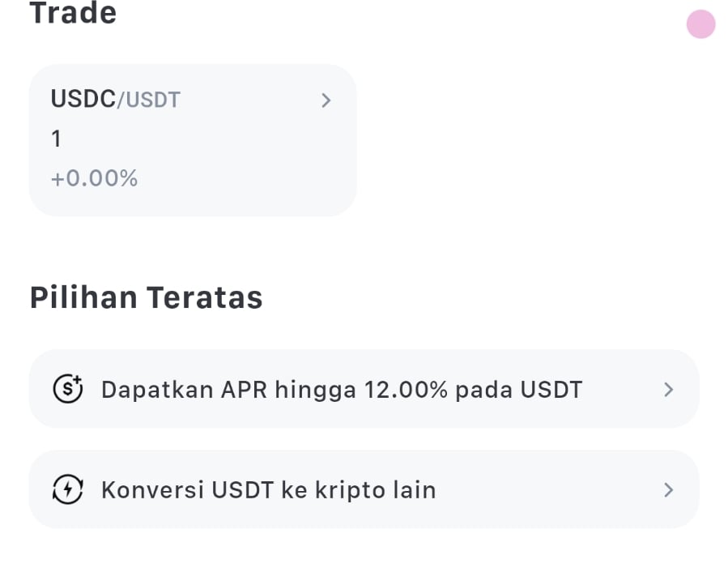Click the Pilihan Teratas heading
728x585 pixels.
pos(146,298)
